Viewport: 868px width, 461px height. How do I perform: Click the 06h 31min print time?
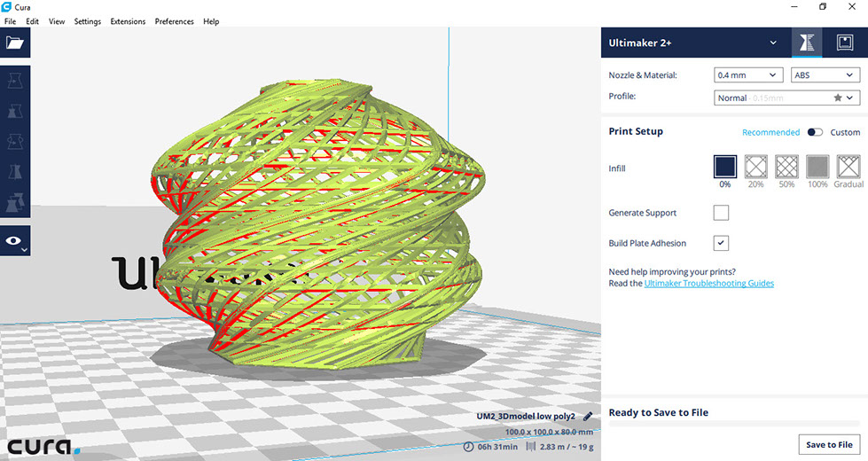coord(497,447)
